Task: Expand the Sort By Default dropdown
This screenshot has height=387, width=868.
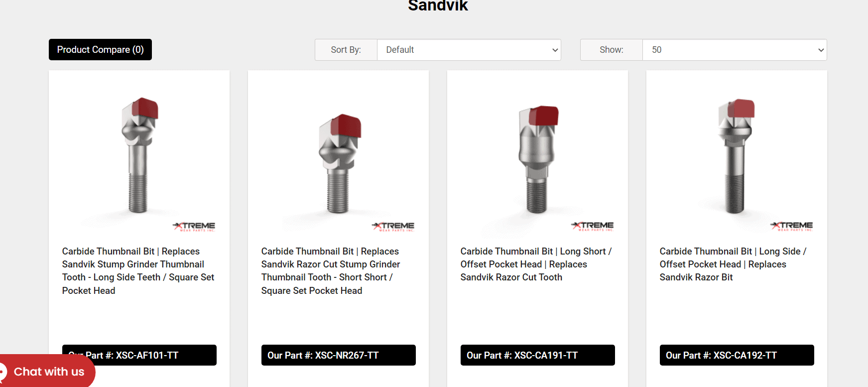Action: (469, 50)
